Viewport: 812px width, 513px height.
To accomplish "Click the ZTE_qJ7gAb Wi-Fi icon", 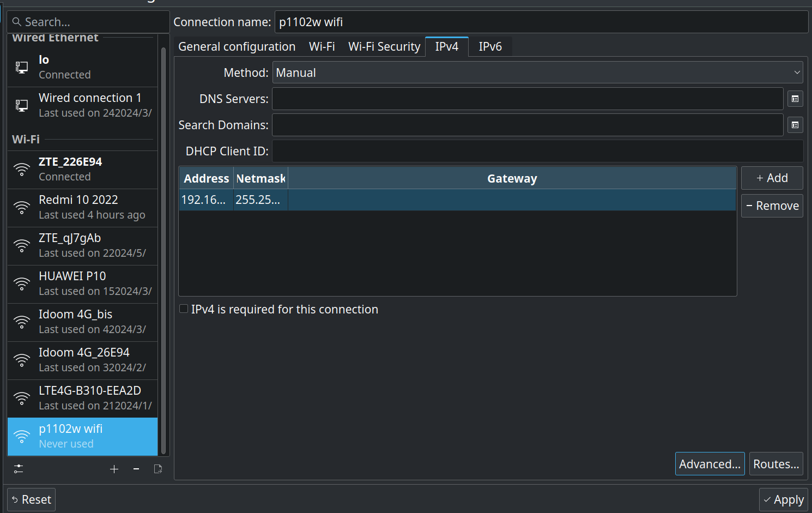I will [22, 246].
